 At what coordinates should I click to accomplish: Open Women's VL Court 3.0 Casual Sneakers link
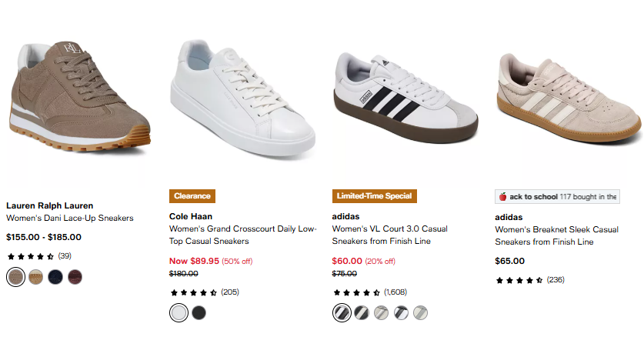tap(390, 235)
